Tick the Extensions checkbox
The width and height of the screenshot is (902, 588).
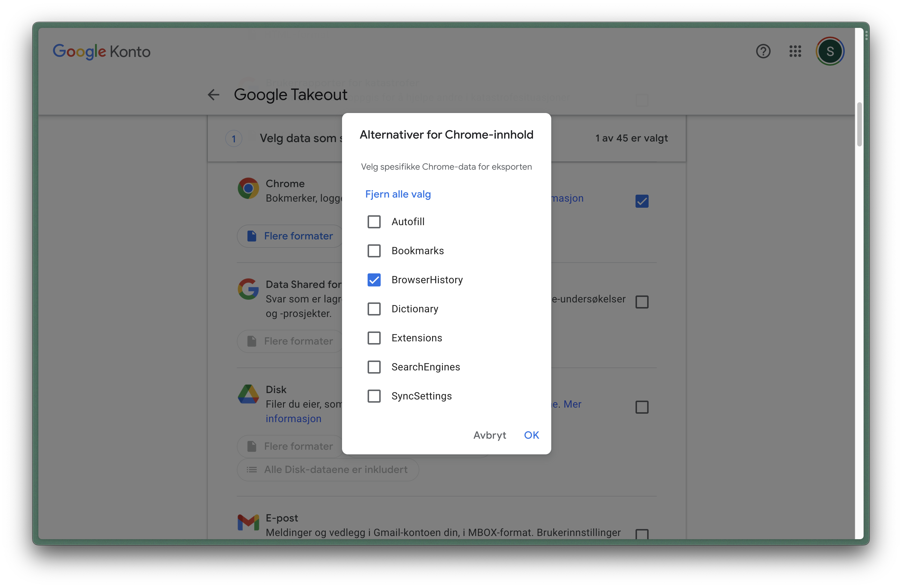click(374, 338)
